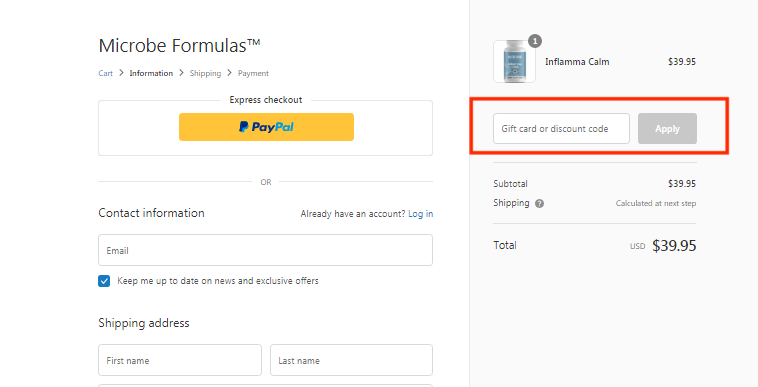The height and width of the screenshot is (387, 758).
Task: Click into the Email input field
Action: (x=265, y=250)
